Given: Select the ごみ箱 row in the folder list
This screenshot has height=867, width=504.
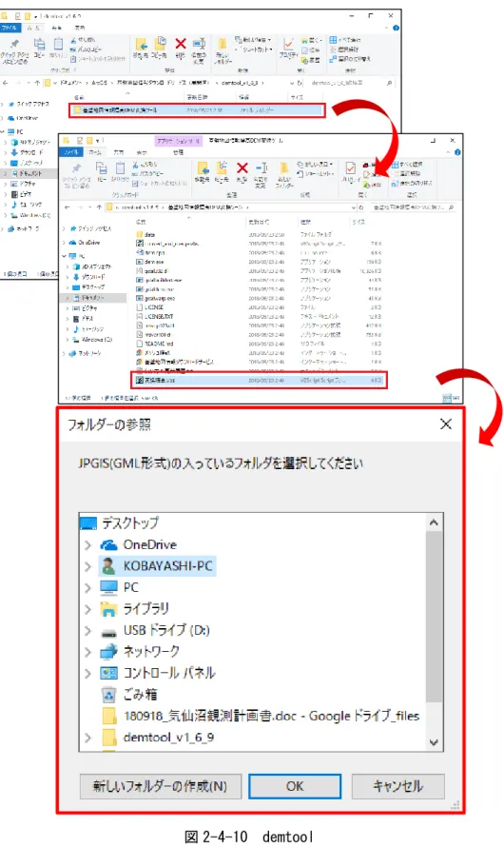Looking at the screenshot, I should 130,695.
